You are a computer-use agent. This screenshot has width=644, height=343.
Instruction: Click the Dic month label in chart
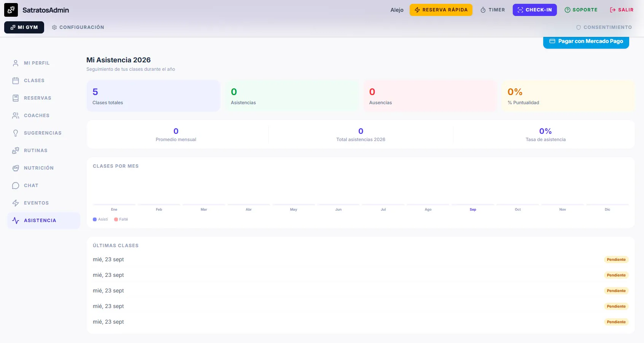607,210
